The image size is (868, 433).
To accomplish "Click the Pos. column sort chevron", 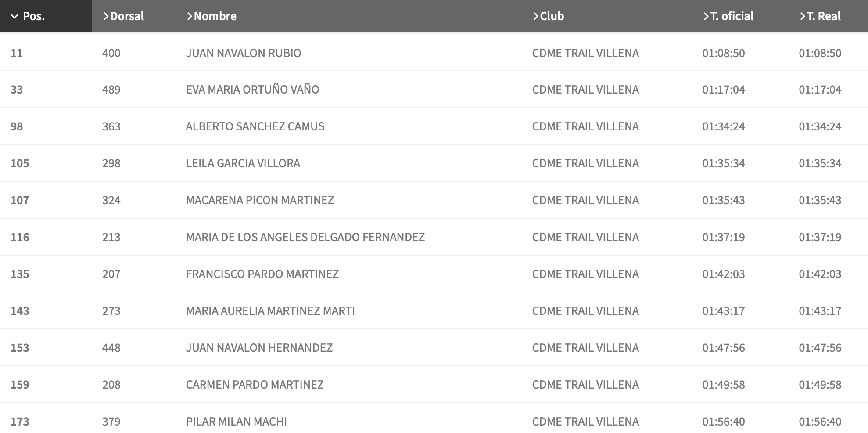I will 14,17.
